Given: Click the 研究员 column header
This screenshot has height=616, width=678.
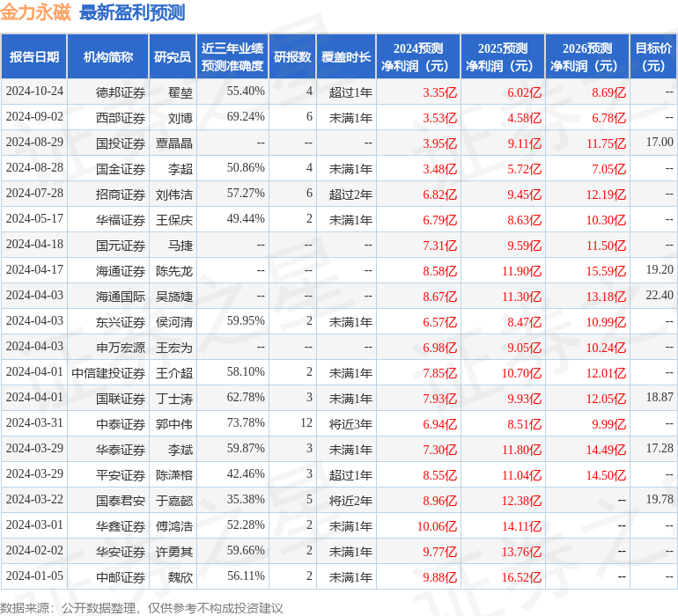Looking at the screenshot, I should [173, 56].
